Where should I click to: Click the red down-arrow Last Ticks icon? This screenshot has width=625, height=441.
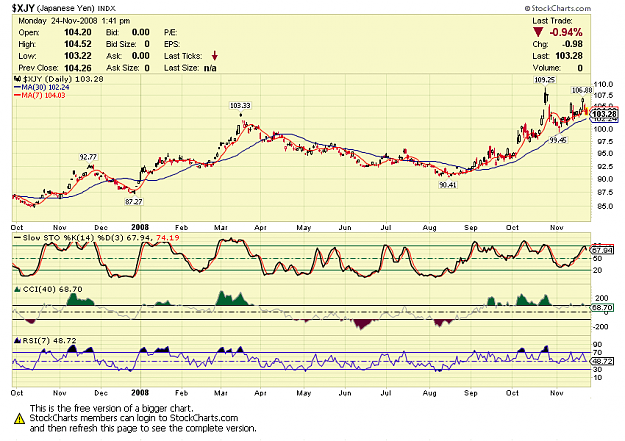coord(214,56)
